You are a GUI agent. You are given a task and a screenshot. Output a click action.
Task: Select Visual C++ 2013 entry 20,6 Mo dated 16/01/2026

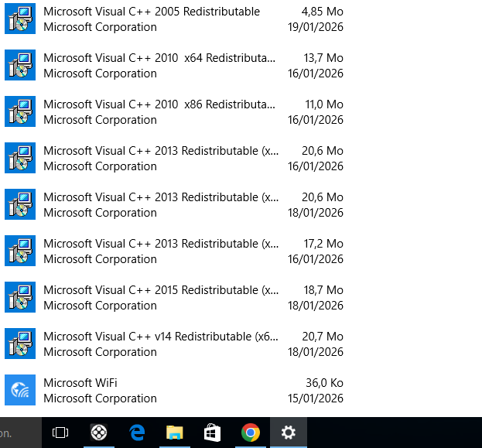[161, 151]
